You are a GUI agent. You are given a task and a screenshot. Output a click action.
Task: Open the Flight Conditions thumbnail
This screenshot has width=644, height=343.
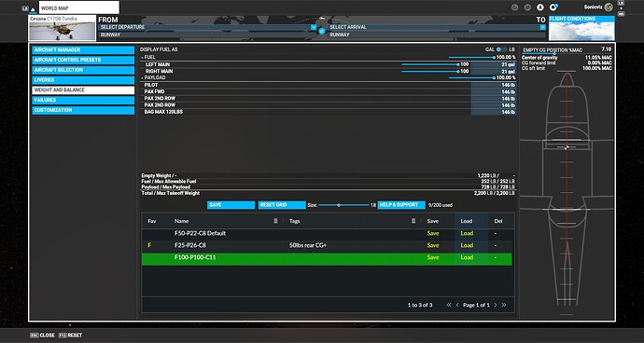click(581, 28)
